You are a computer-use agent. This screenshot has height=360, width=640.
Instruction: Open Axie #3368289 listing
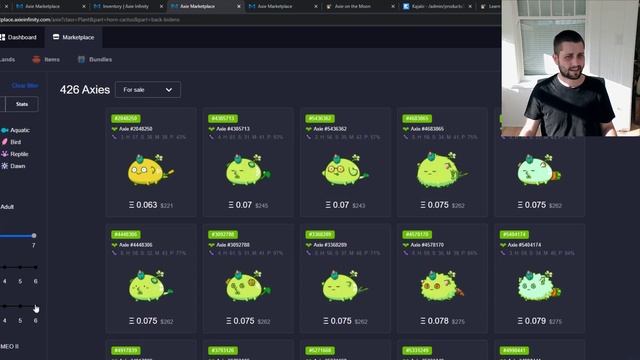click(345, 278)
